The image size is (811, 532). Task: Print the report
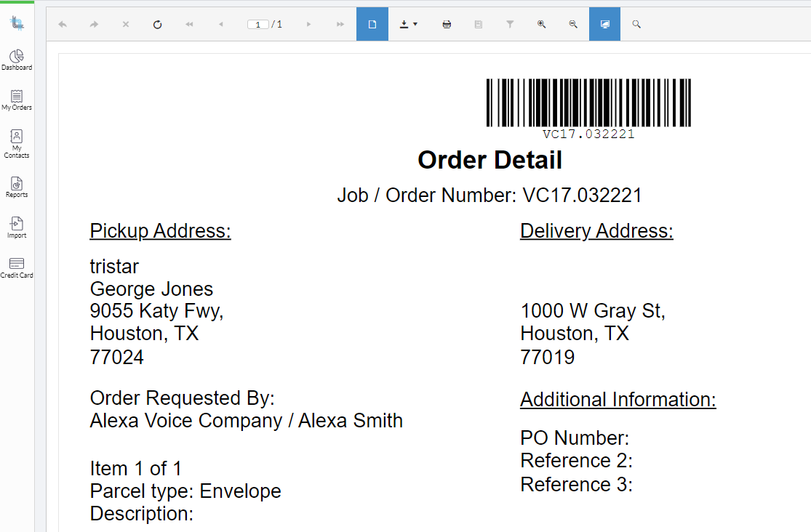click(x=447, y=24)
